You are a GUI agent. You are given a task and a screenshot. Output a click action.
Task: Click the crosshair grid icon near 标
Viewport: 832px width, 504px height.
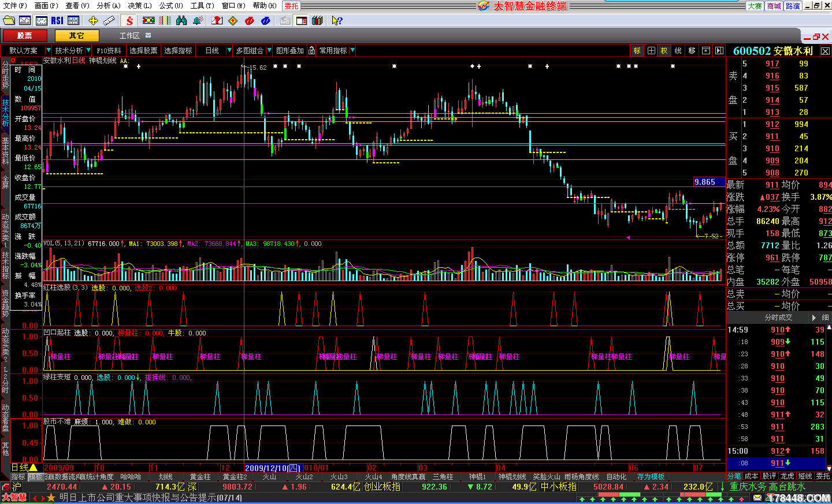tap(651, 51)
